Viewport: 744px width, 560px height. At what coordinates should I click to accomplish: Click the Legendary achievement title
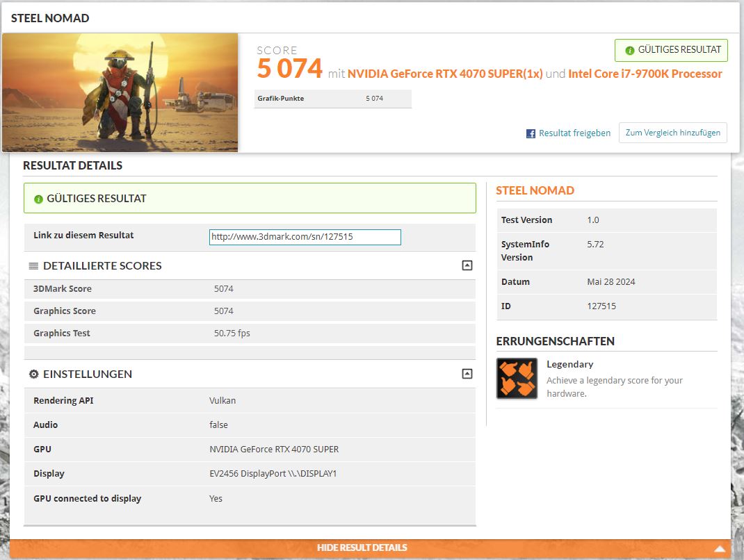(x=570, y=364)
